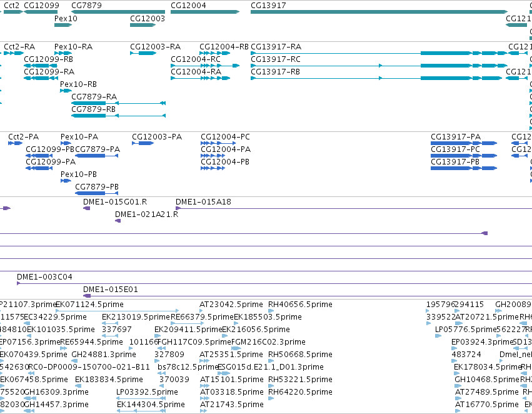The image size is (532, 414).
Task: Click the CG7879-PA protein label
Action: (98, 149)
